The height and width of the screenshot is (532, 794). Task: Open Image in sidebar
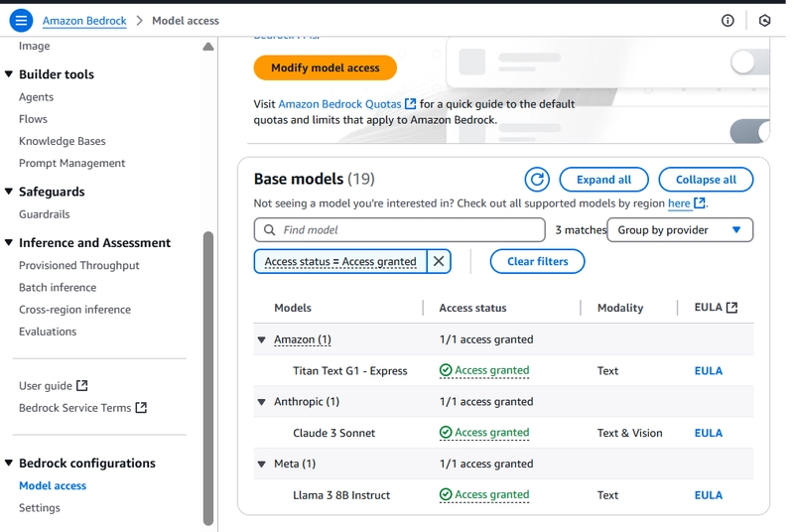(x=35, y=46)
